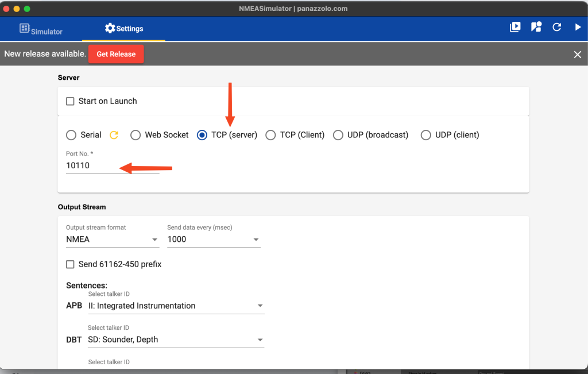
Task: Click the Settings gear icon
Action: 110,28
